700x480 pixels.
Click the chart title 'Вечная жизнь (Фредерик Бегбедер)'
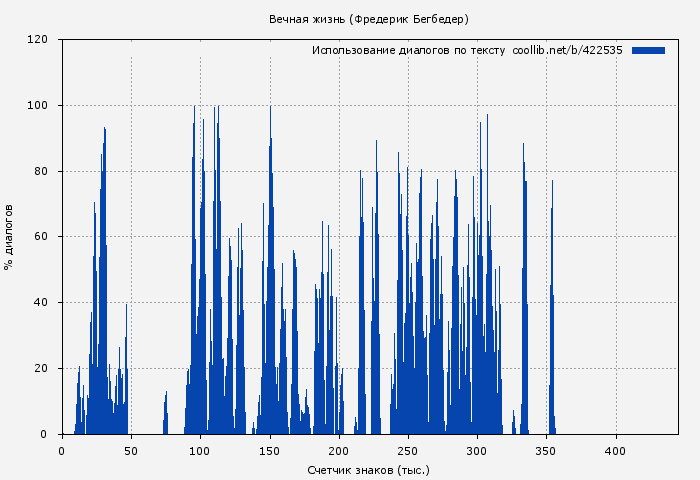click(368, 19)
